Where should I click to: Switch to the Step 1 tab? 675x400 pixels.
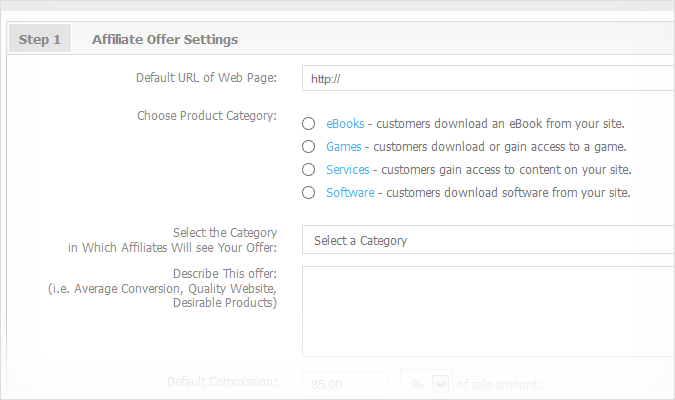[x=40, y=40]
